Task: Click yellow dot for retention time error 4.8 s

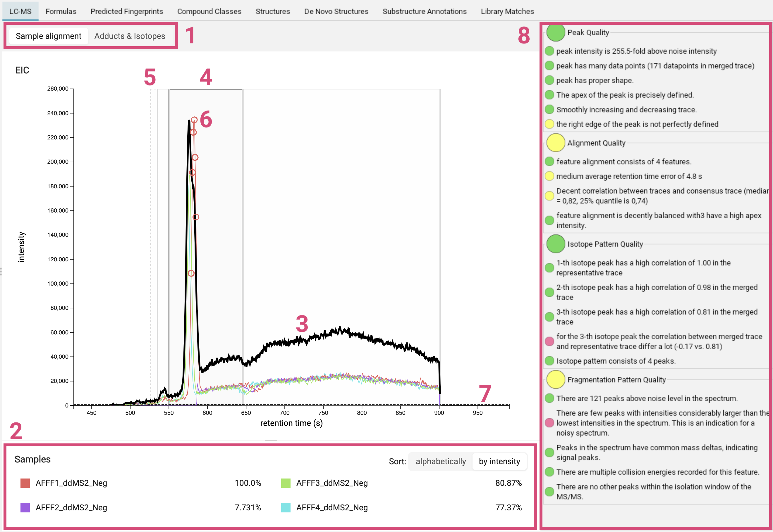Action: [549, 176]
